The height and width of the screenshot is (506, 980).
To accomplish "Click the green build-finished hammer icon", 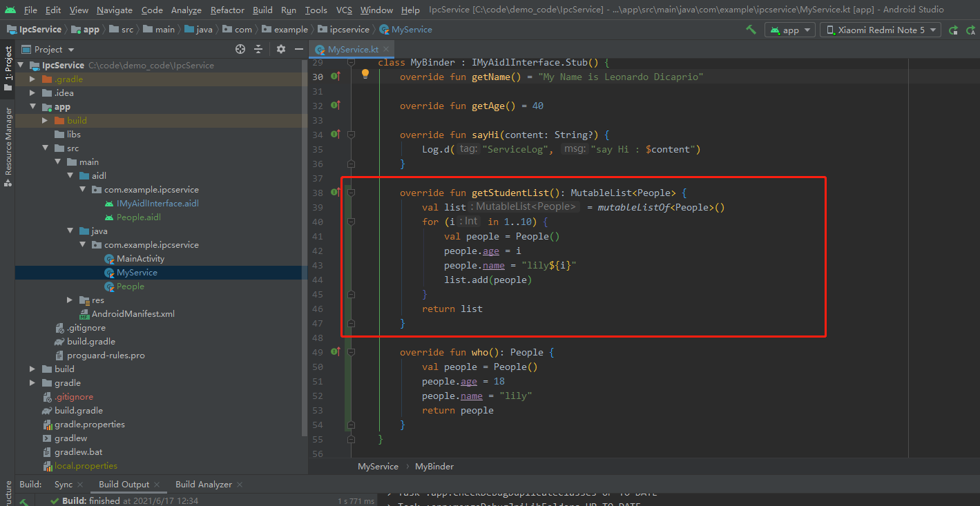I will click(23, 502).
